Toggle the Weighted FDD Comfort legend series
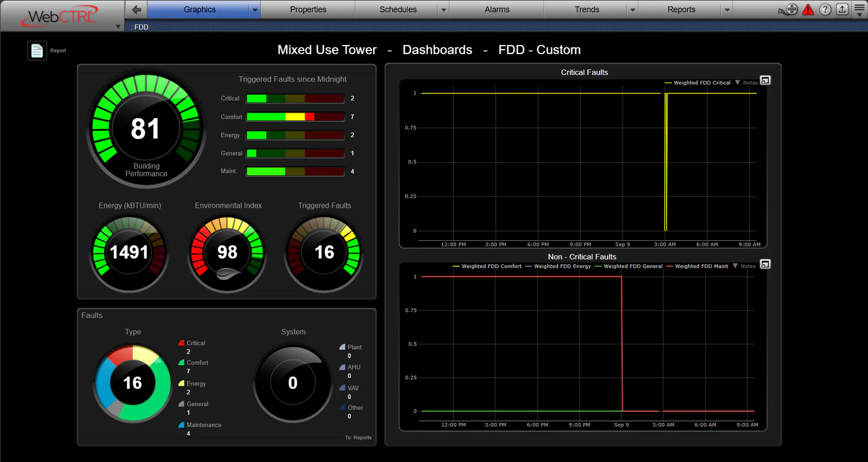This screenshot has width=868, height=462. pos(487,266)
